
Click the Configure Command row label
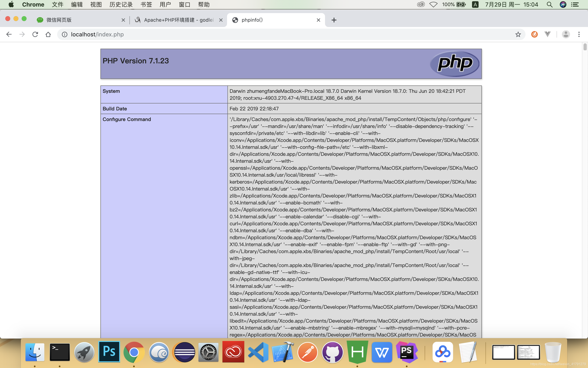[127, 119]
